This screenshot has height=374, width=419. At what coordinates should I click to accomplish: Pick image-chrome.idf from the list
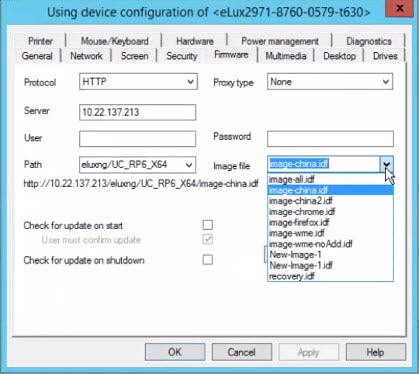(x=330, y=212)
